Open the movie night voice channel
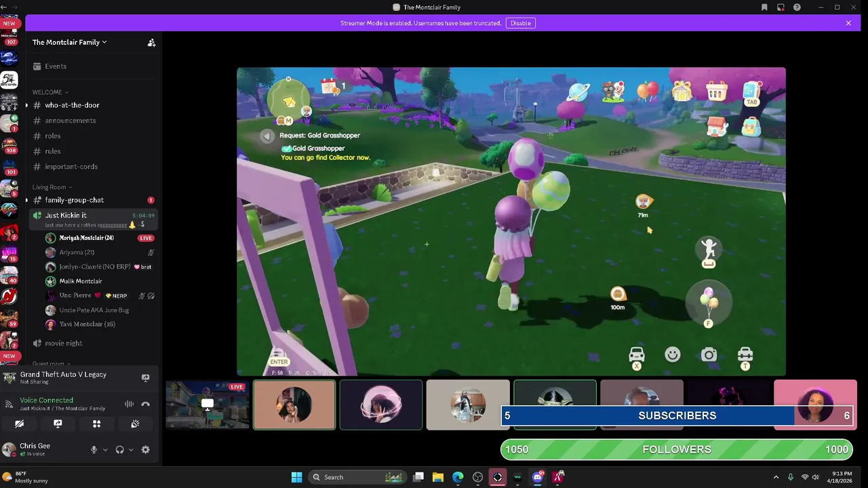Viewport: 868px width, 488px height. pyautogui.click(x=93, y=343)
